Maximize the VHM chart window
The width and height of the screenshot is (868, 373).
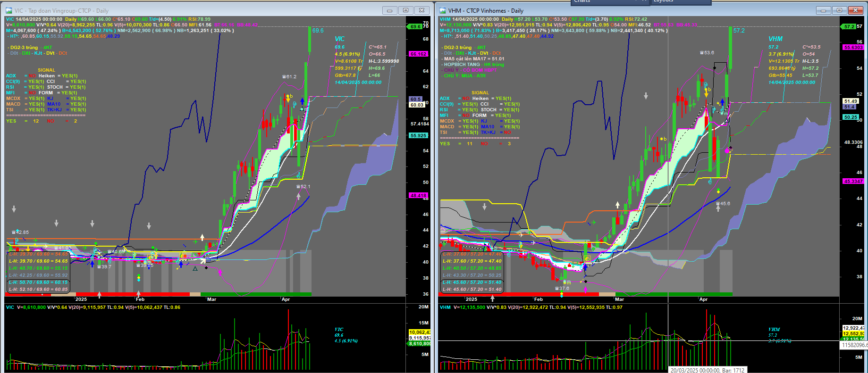point(839,10)
